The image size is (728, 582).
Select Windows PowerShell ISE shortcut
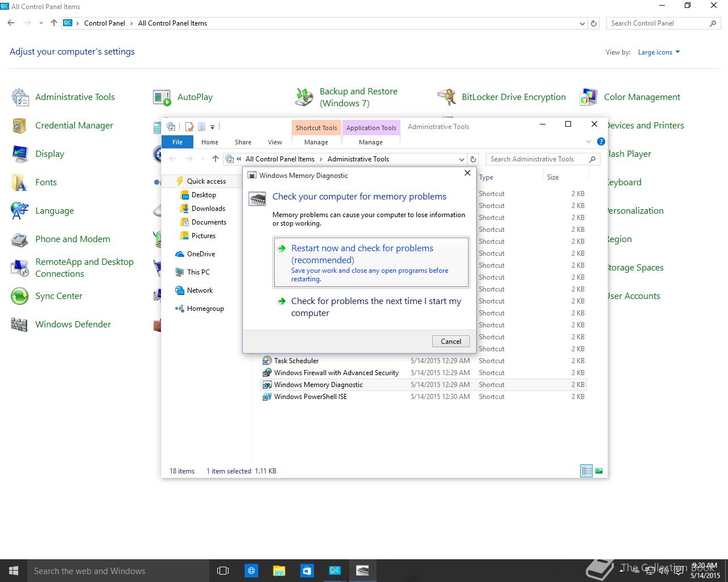tap(424, 397)
